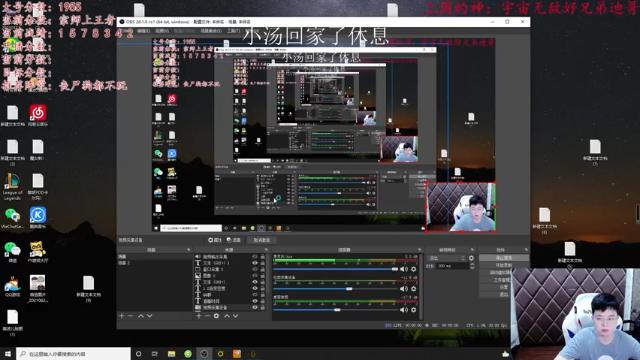
Task: Open source properties gear in sources toolbar
Action: click(216, 316)
